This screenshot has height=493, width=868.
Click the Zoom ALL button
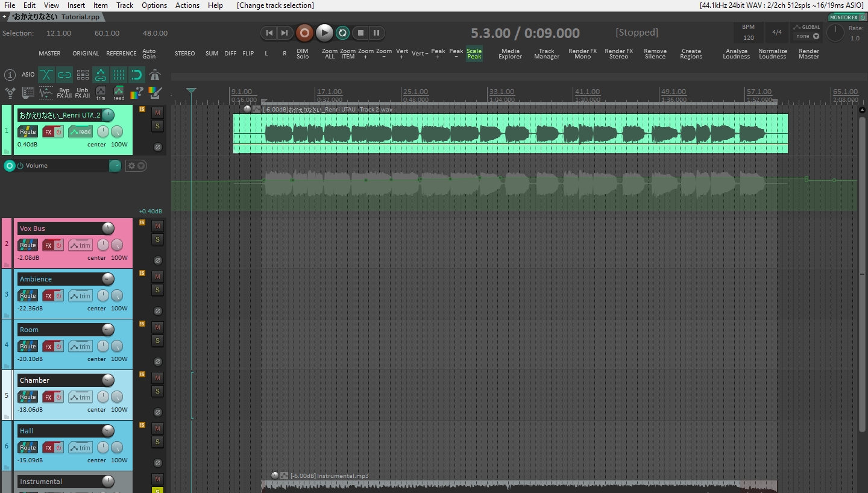(330, 54)
